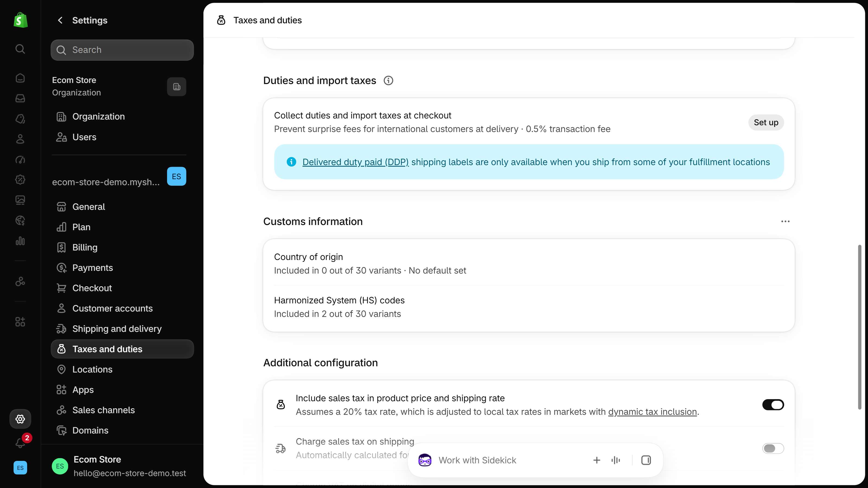
Task: Open the Sidekick side panel icon
Action: click(x=646, y=460)
